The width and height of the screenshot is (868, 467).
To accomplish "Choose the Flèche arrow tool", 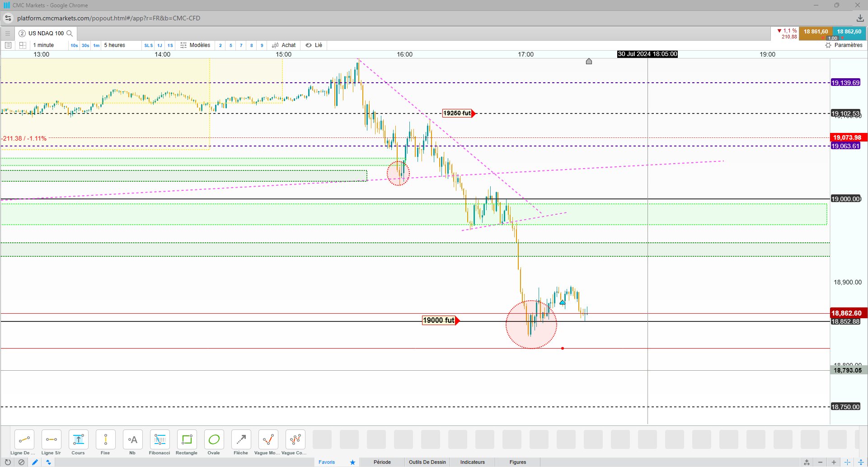I will [x=241, y=439].
